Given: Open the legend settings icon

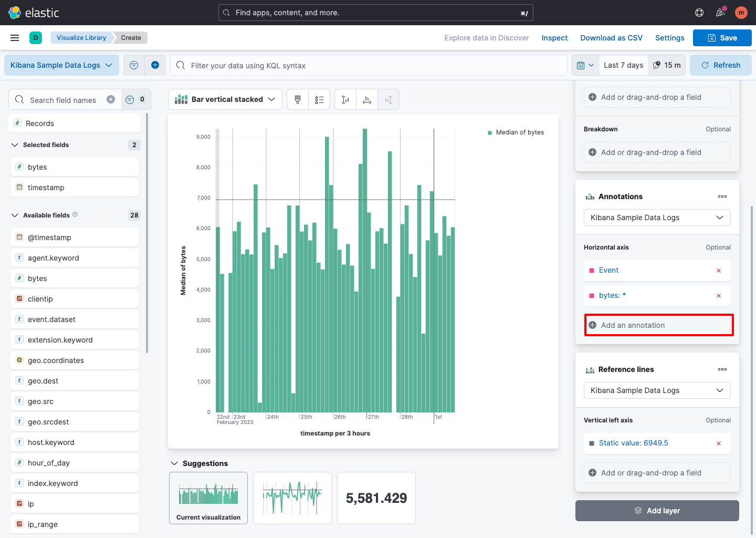Looking at the screenshot, I should (x=319, y=99).
